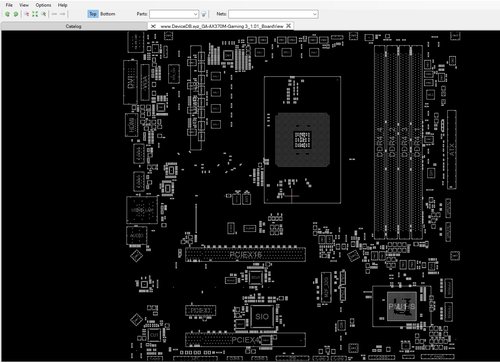Select the DDR4_4 memory slot
Image resolution: width=500 pixels, height=362 pixels.
pyautogui.click(x=380, y=142)
